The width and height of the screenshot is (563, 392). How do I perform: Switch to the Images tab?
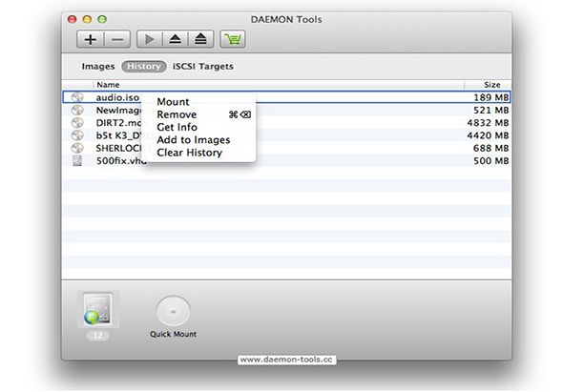[x=98, y=67]
